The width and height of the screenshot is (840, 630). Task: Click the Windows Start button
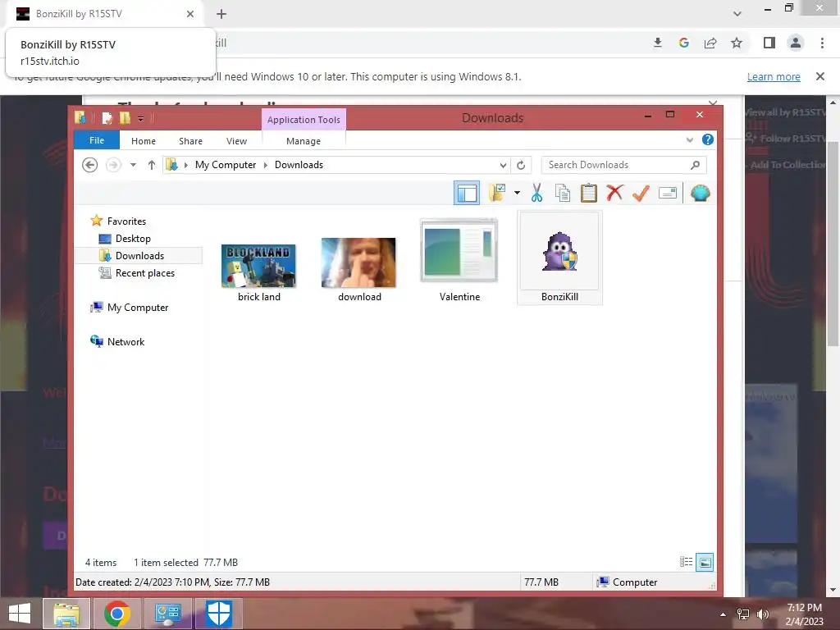pos(20,614)
